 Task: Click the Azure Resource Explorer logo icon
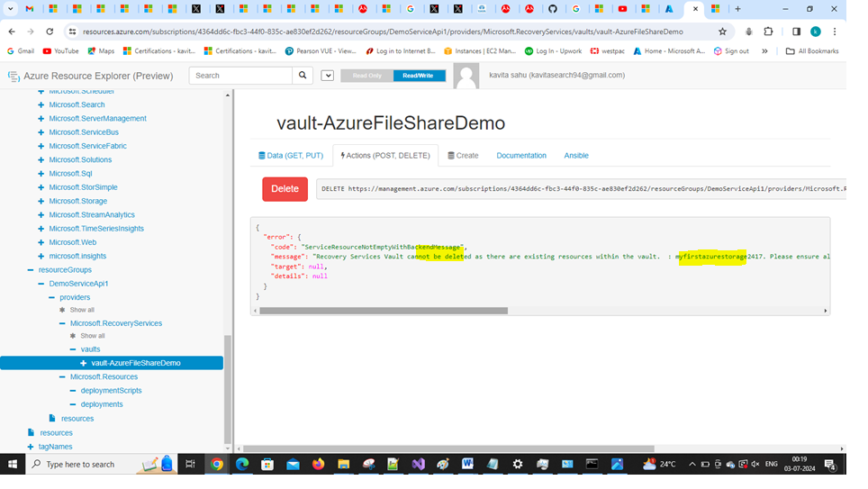click(14, 77)
